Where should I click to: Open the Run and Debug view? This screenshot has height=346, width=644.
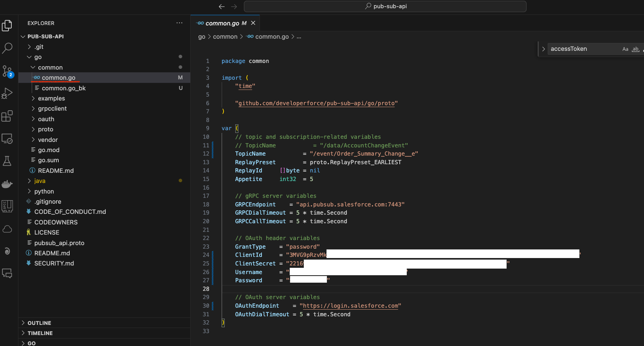coord(7,93)
